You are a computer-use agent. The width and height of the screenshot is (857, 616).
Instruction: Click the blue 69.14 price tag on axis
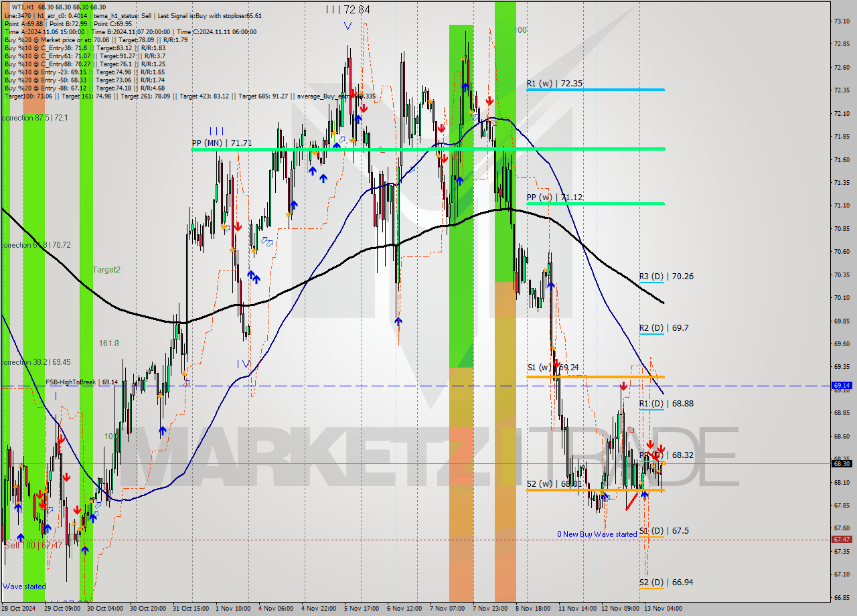842,386
